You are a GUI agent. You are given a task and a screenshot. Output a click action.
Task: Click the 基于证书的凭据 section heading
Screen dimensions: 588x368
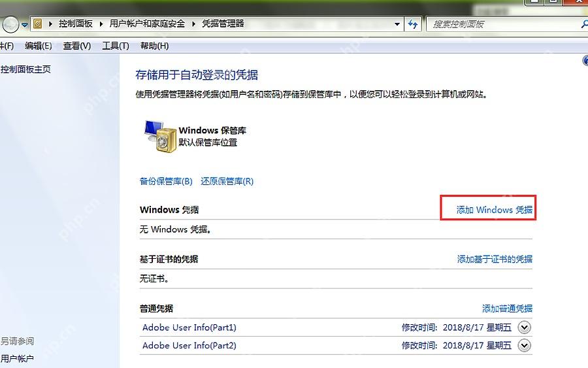(x=169, y=259)
